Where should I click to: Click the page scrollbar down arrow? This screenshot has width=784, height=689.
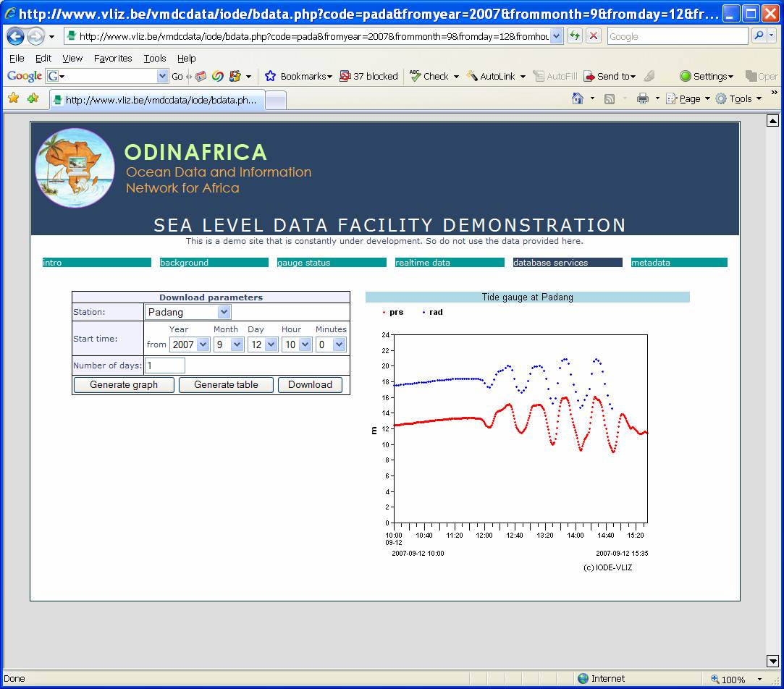point(772,660)
